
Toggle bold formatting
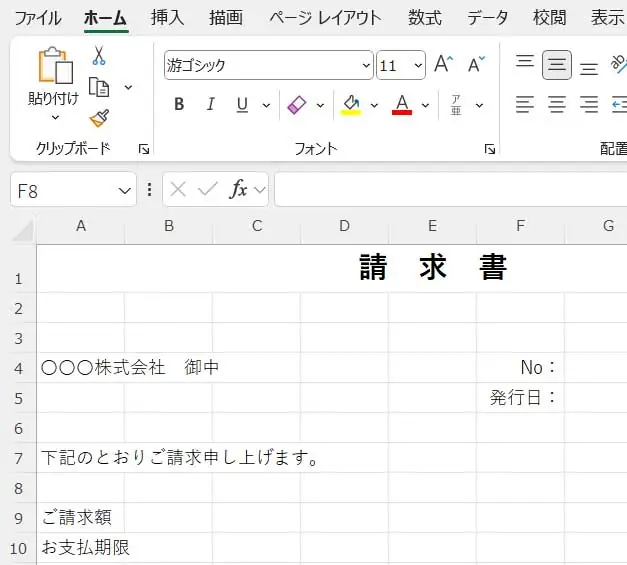(x=179, y=105)
